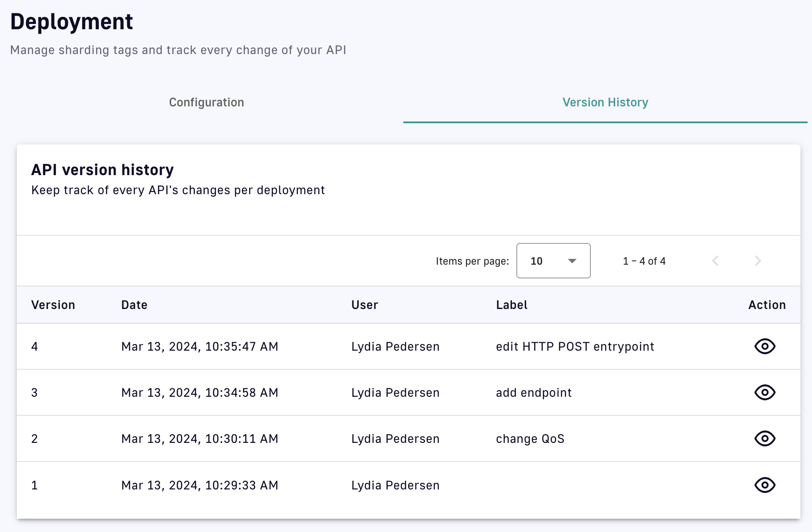This screenshot has height=532, width=812.
Task: Select the 'add endpoint' label cell
Action: 534,393
